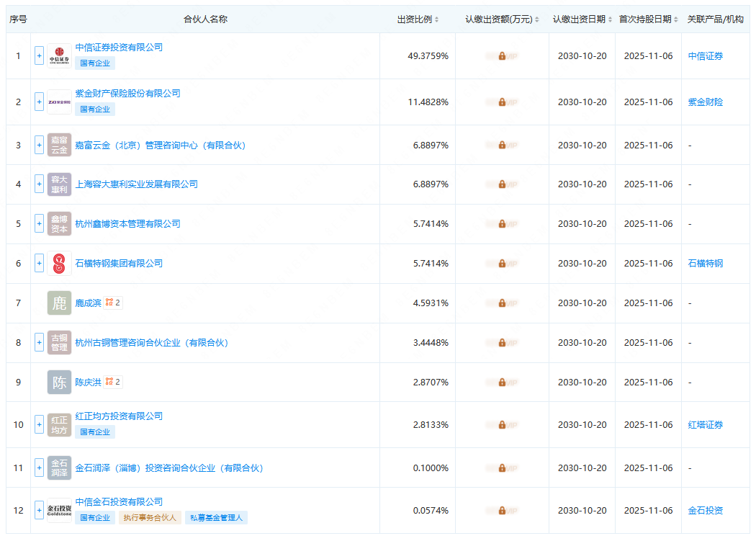This screenshot has height=541, width=756.
Task: Click the 古铜管理 avatar icon
Action: [59, 343]
